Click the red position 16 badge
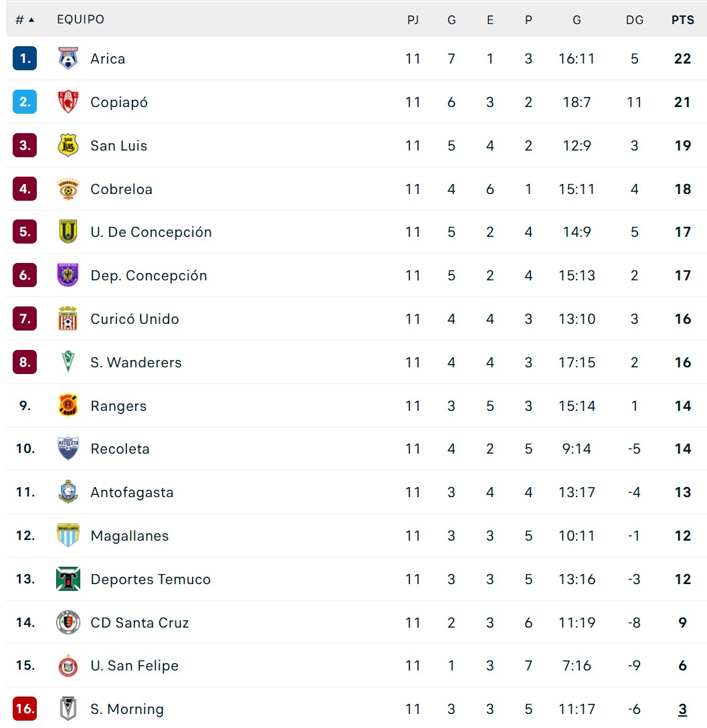 [x=25, y=709]
